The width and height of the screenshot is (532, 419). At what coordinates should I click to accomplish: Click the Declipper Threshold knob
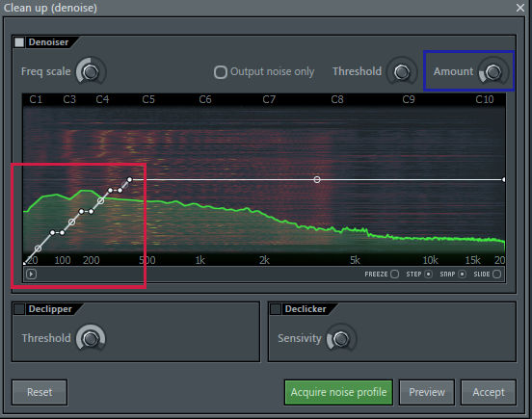tap(91, 338)
